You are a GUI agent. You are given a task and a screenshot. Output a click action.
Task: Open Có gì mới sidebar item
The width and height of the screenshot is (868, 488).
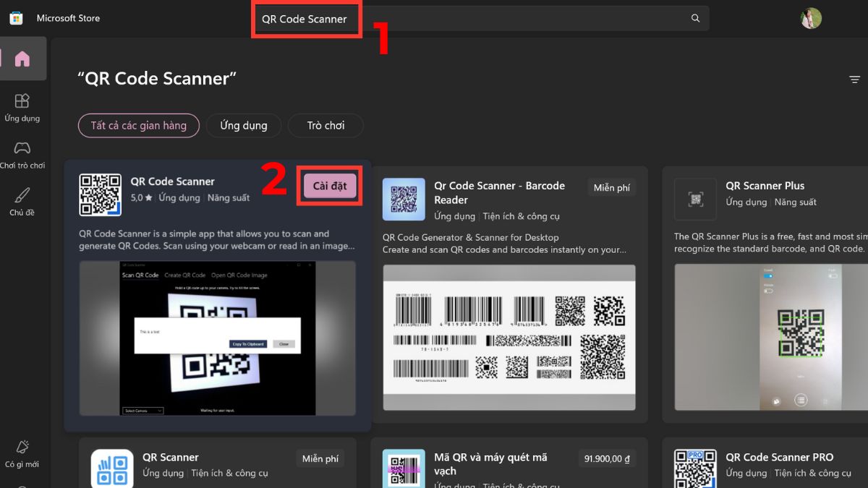click(x=22, y=453)
